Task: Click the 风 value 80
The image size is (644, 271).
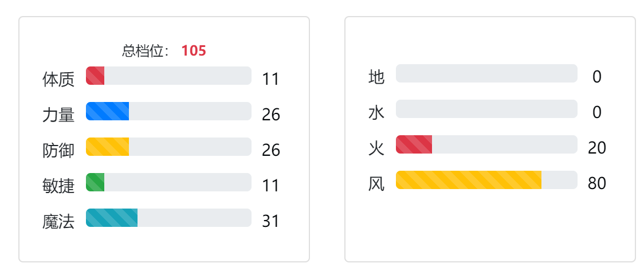Action: [597, 183]
